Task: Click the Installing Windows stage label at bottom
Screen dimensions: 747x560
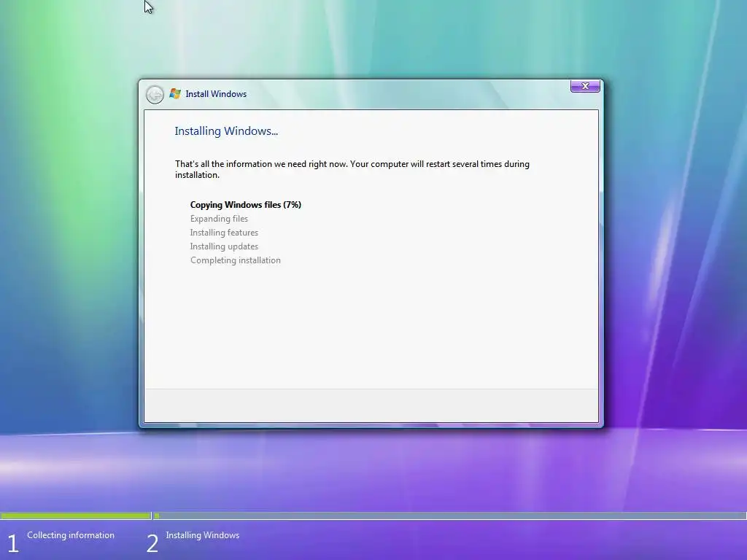Action: pyautogui.click(x=203, y=535)
